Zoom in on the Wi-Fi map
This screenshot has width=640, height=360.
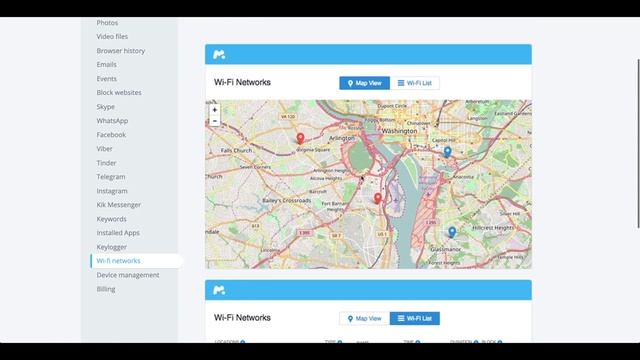(x=215, y=110)
